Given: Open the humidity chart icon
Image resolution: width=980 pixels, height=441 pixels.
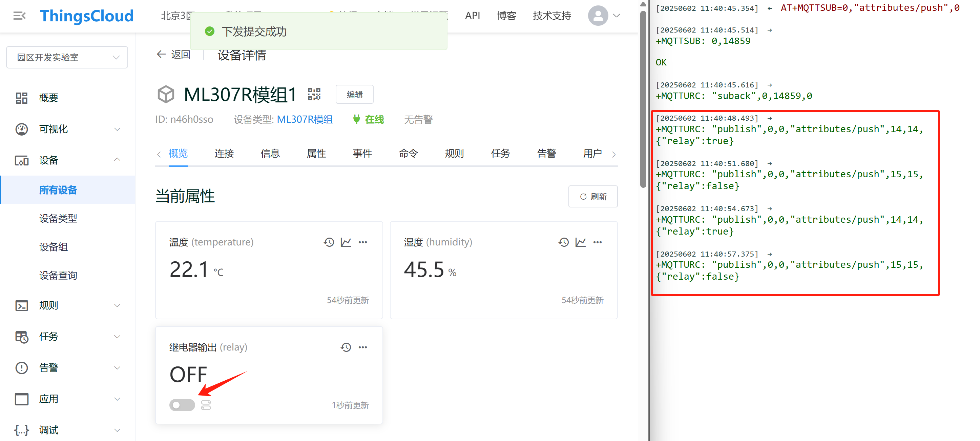Looking at the screenshot, I should point(581,242).
